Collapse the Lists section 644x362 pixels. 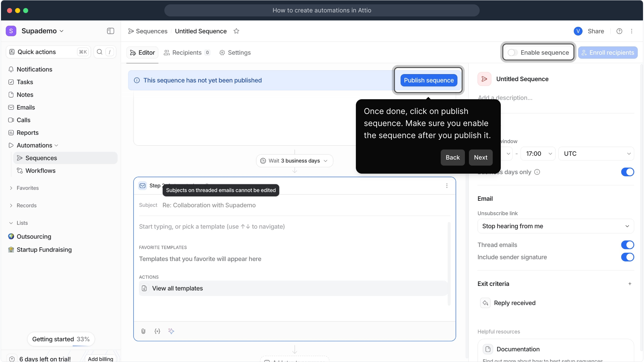coord(11,223)
